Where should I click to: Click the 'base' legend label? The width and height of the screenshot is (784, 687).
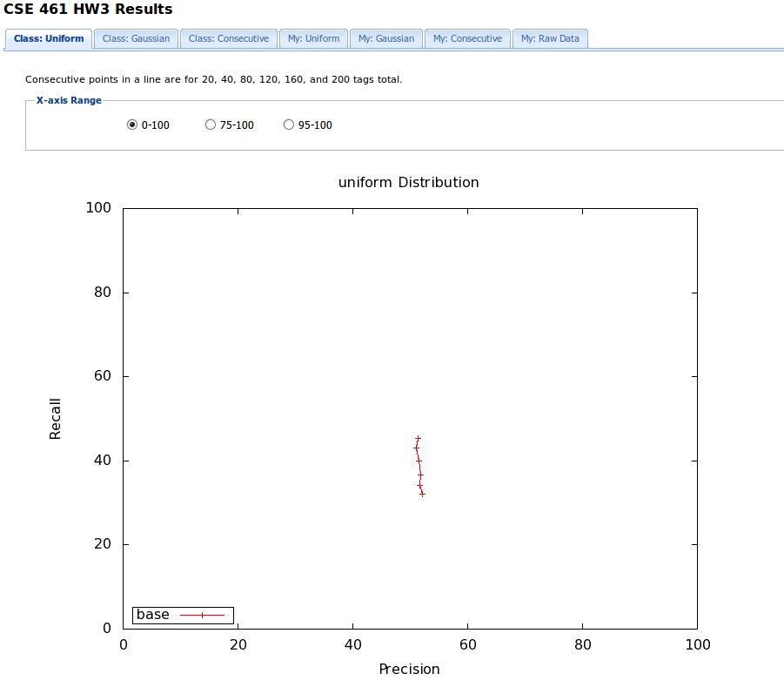(x=153, y=615)
